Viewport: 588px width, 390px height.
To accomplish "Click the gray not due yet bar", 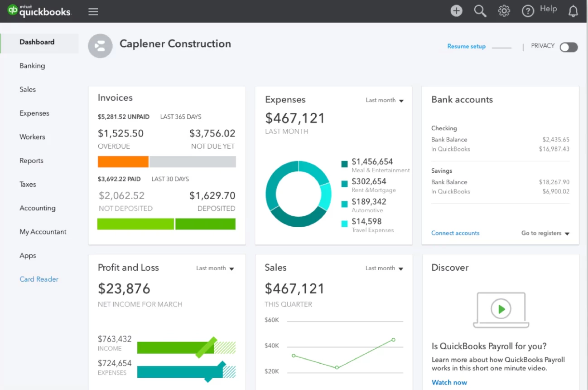I will 193,162.
